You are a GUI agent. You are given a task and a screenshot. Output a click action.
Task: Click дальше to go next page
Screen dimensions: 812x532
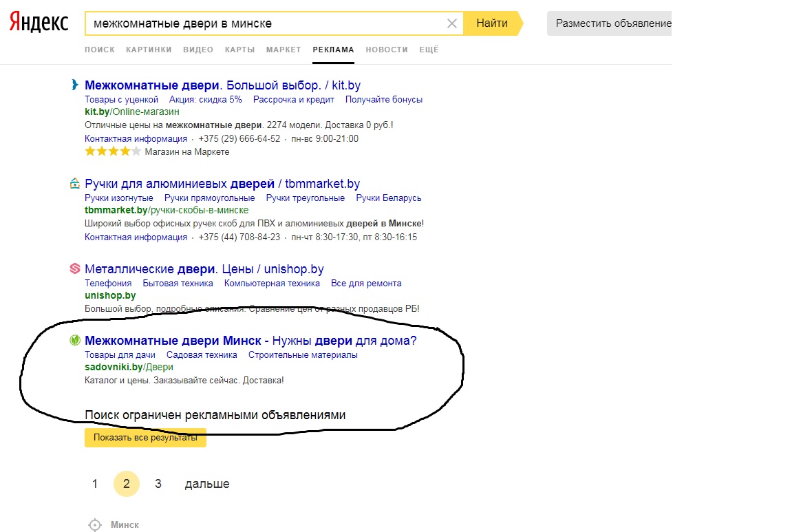[x=207, y=484]
